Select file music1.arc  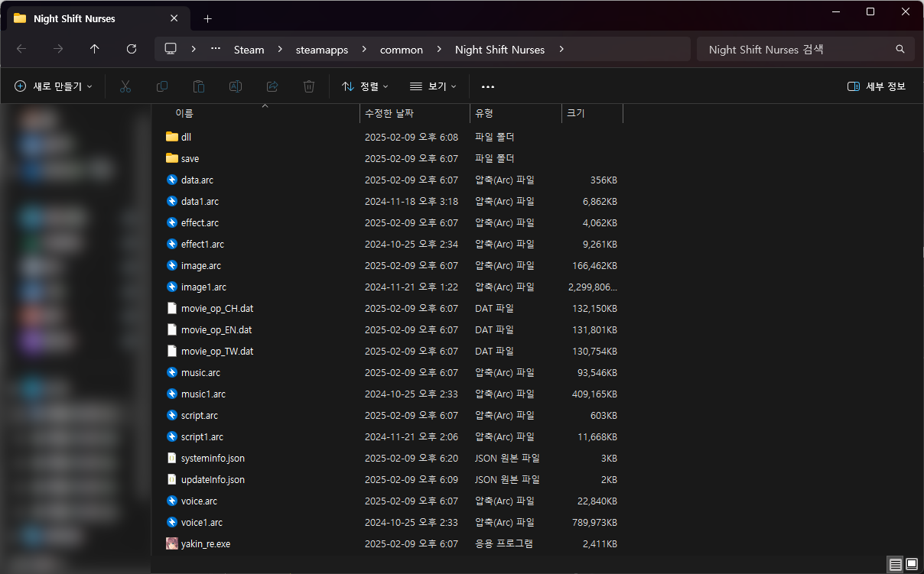tap(203, 394)
